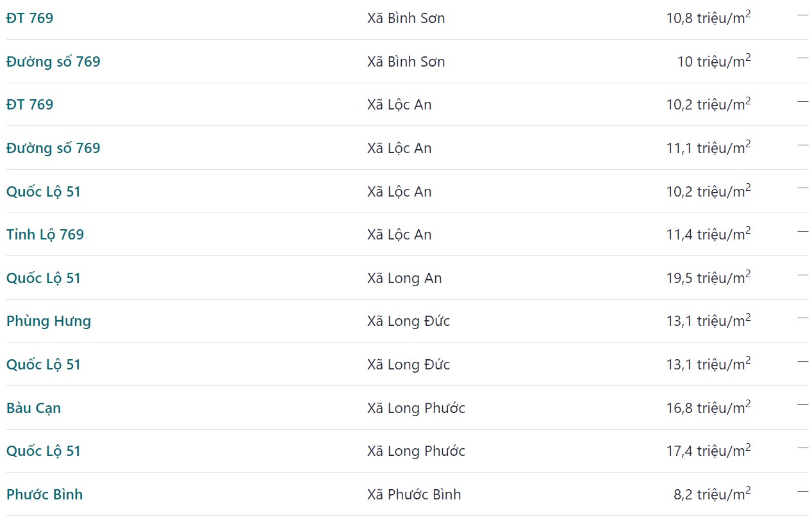Click dash icon in Phùng Hưng row
The width and height of the screenshot is (812, 518).
[x=803, y=318]
